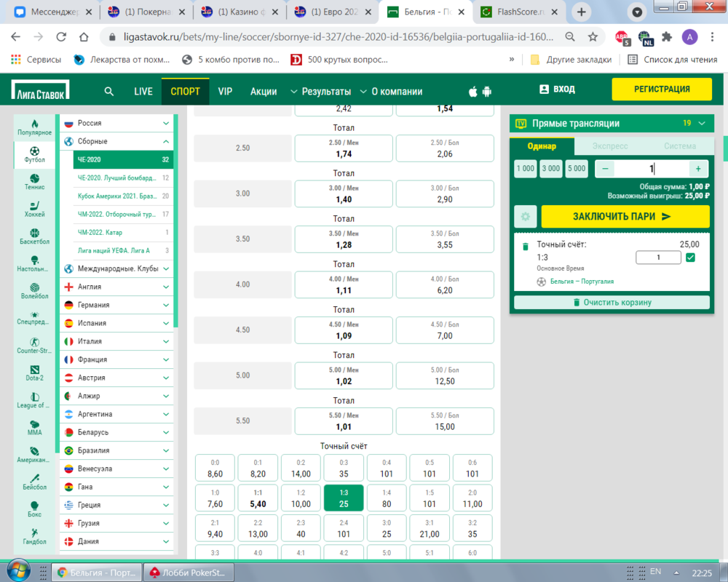Open Chrome extensions puzzle icon
Viewport: 728px width, 582px height.
pos(667,37)
